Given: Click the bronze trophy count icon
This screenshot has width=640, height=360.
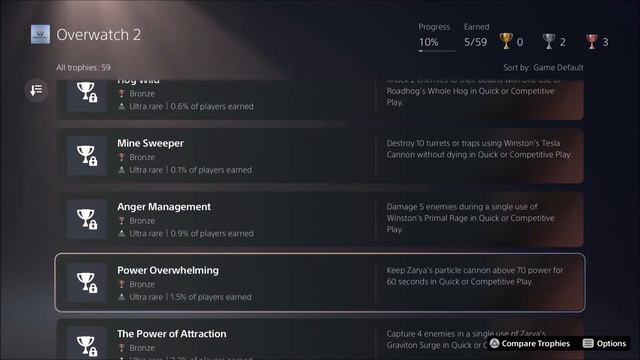Looking at the screenshot, I should click(x=591, y=42).
